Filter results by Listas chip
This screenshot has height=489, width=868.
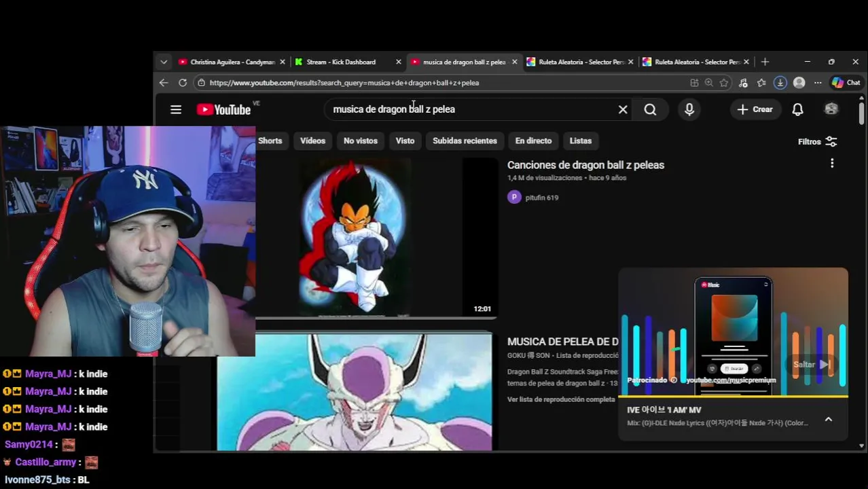[581, 141]
